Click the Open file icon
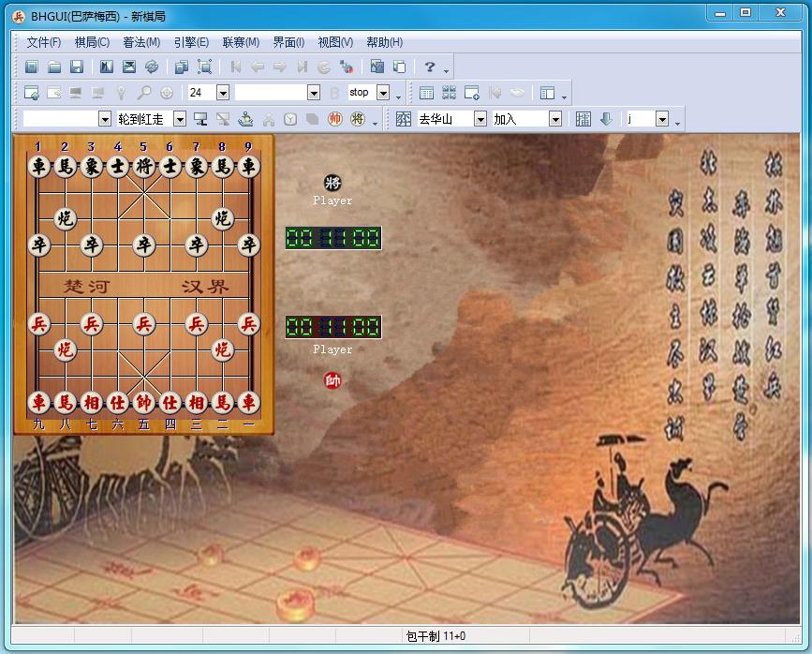812x654 pixels. click(56, 67)
